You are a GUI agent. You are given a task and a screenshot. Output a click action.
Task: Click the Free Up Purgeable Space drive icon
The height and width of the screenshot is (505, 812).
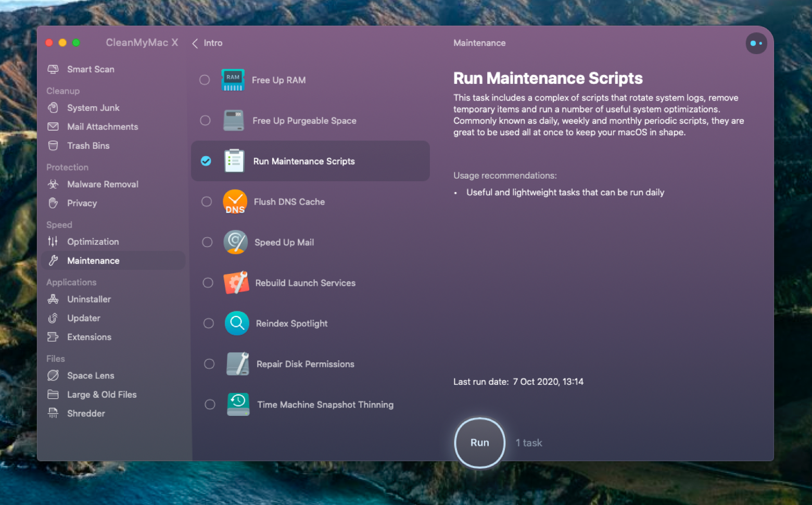(x=234, y=120)
